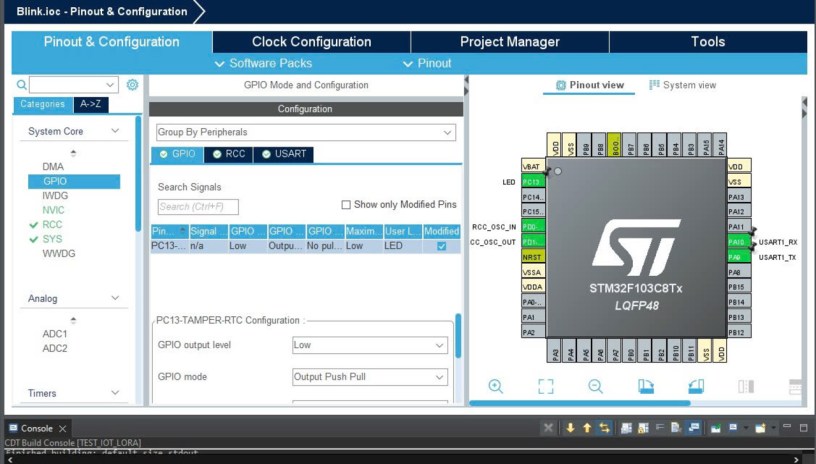Rotate pinout view clockwise
The width and height of the screenshot is (816, 464).
(645, 386)
